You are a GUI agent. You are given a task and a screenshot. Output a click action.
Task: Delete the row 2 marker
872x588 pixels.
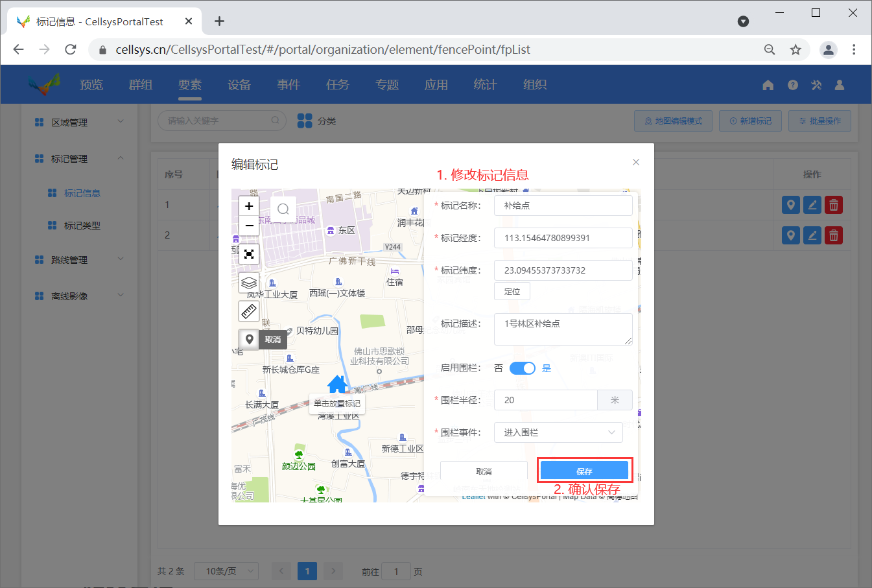834,235
